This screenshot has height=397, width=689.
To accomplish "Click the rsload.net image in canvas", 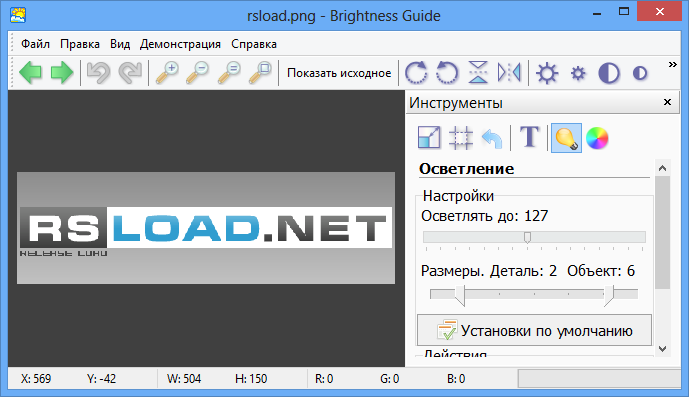I will point(206,228).
